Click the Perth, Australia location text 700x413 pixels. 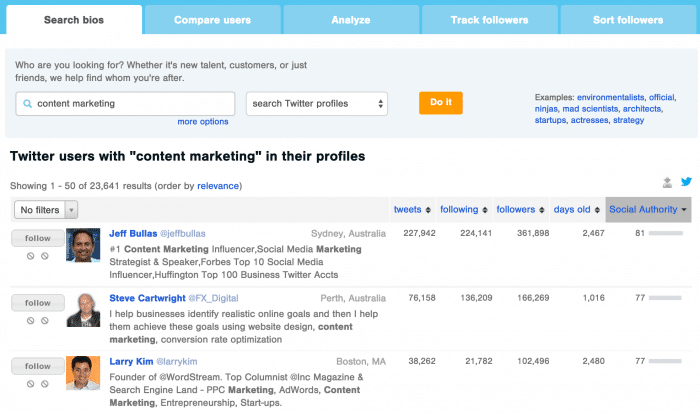point(353,298)
